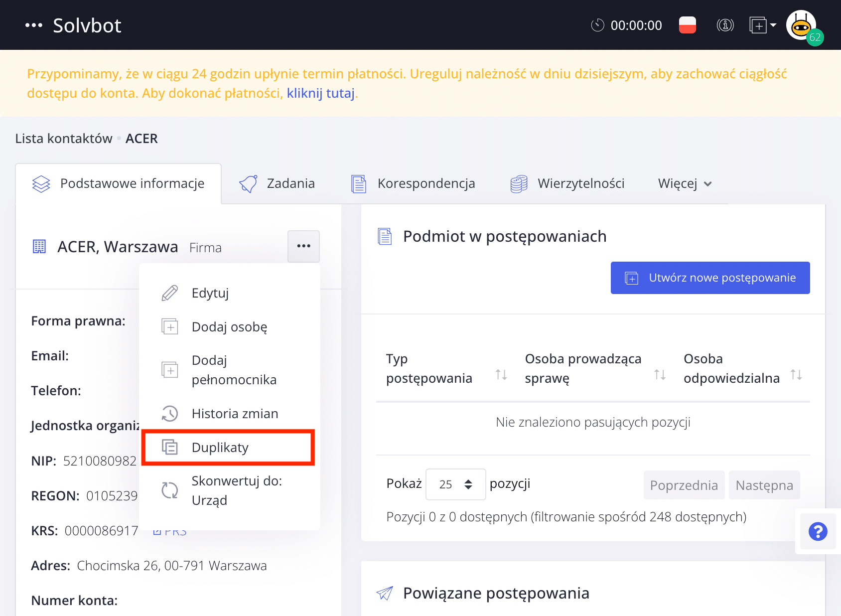The height and width of the screenshot is (616, 841).
Task: Open the quick-add plus icon dropdown in header
Action: 763,25
